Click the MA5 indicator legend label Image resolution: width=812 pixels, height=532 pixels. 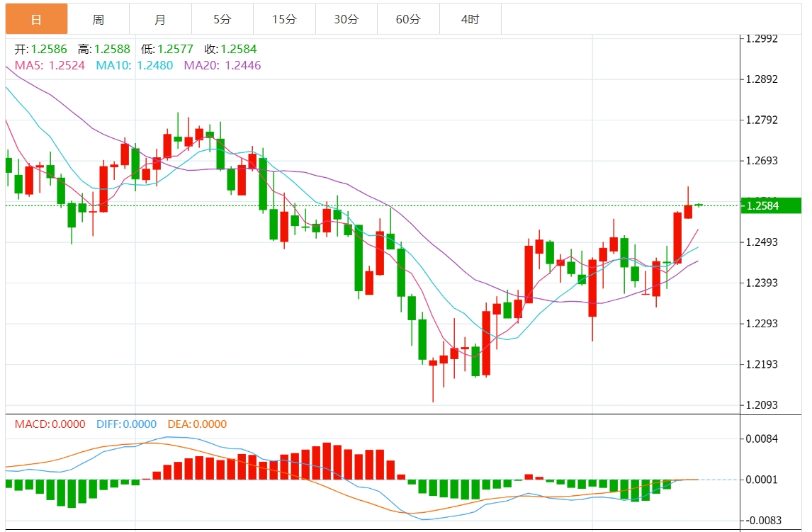pyautogui.click(x=50, y=65)
